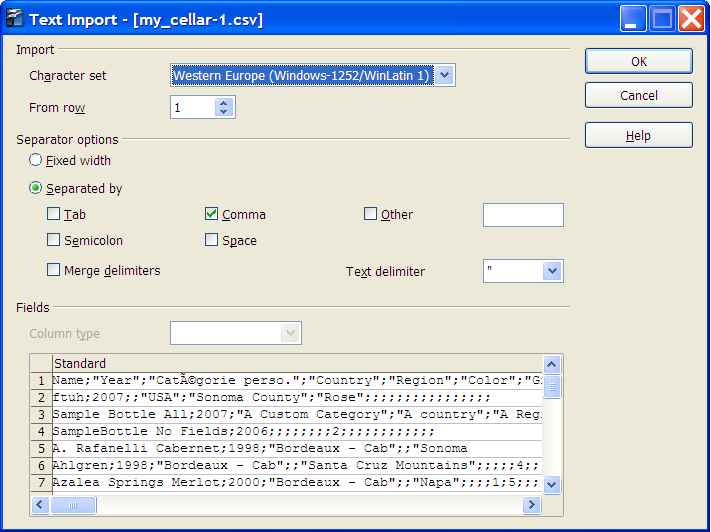Image resolution: width=711 pixels, height=532 pixels.
Task: Click the From row number field
Action: [193, 107]
